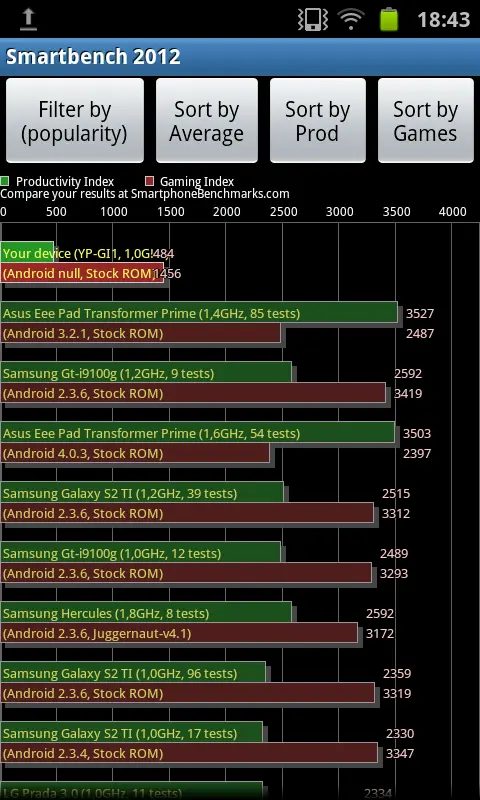Select Asus Transformer Prime 1,4GHz 85 tests bar
Image resolution: width=480 pixels, height=800 pixels.
tap(199, 312)
